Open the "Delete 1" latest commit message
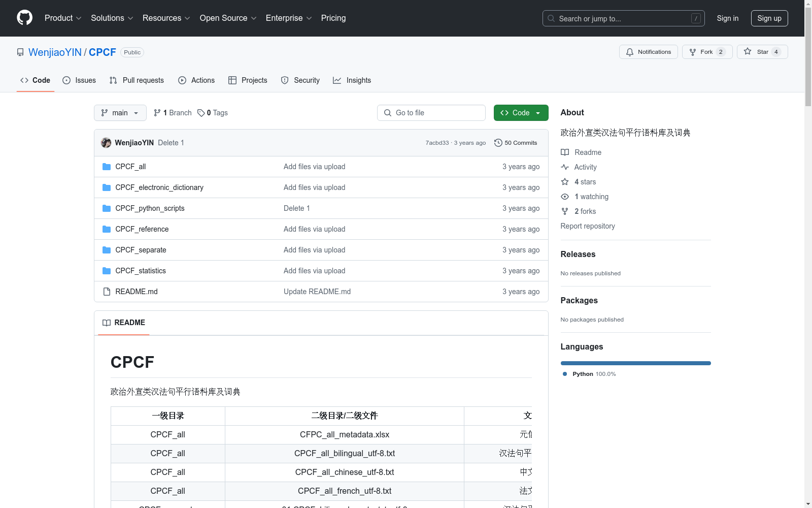The height and width of the screenshot is (508, 812). (x=171, y=143)
